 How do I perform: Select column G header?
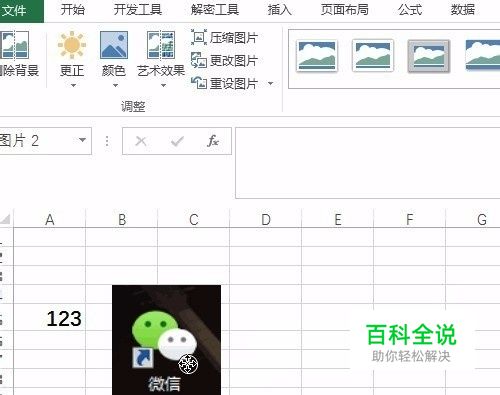coord(473,219)
